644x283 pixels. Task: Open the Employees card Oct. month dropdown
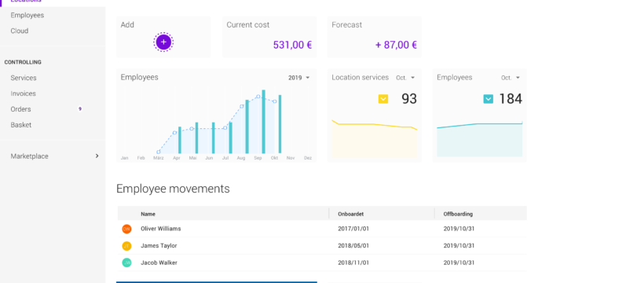point(510,78)
